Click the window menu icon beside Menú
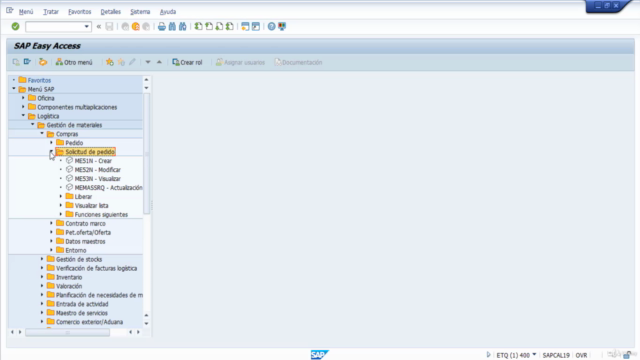640x360 pixels. click(9, 11)
